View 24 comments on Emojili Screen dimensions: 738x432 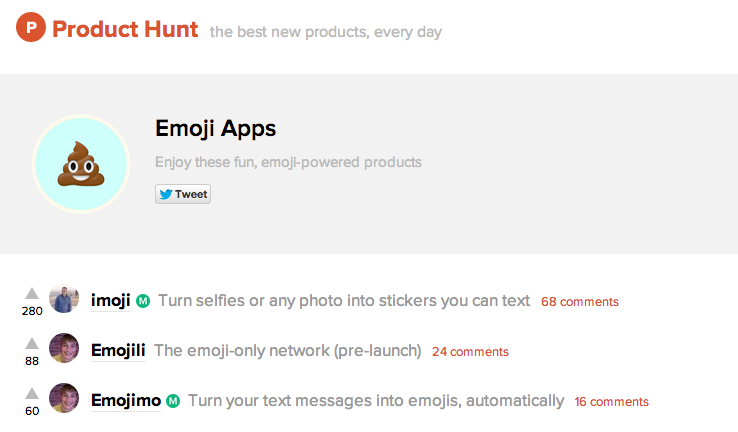470,352
